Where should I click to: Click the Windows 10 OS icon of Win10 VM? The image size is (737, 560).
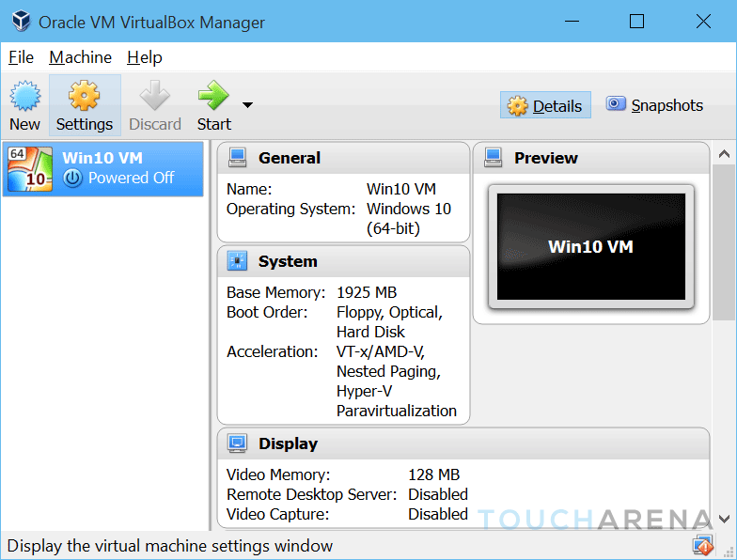tap(30, 169)
